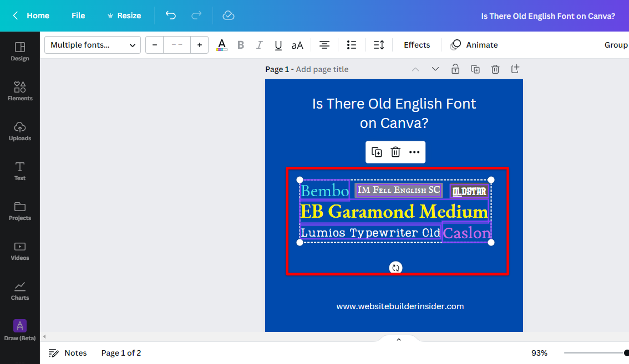Open the File menu
Image resolution: width=629 pixels, height=364 pixels.
(78, 16)
